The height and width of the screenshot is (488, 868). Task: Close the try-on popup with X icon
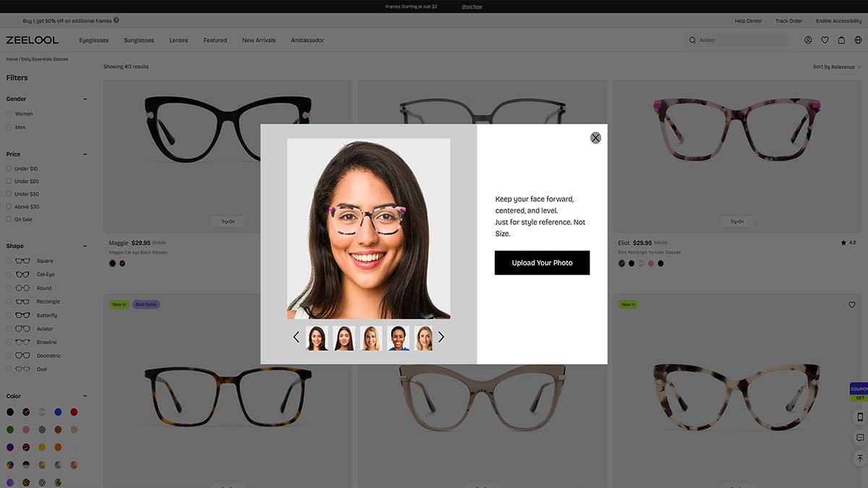click(595, 137)
